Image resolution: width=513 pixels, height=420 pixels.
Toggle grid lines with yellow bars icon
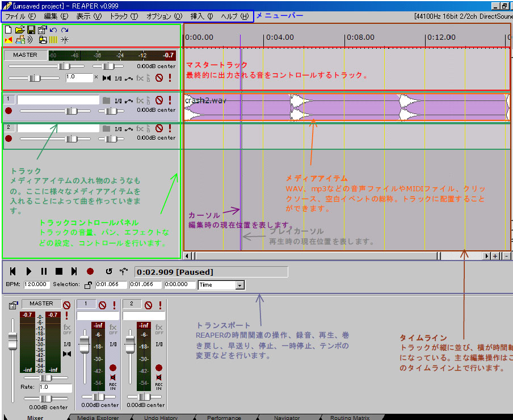(x=53, y=40)
